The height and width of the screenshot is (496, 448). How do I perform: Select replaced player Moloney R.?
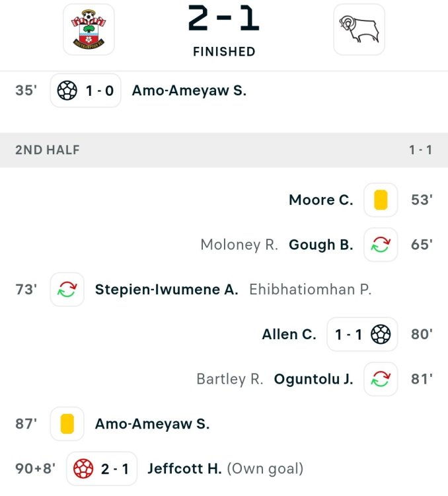pos(239,245)
